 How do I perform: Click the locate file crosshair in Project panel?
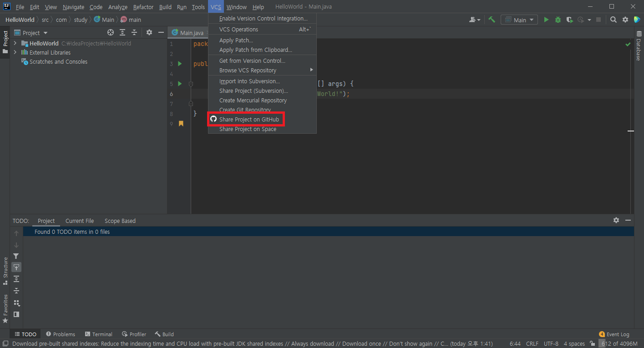111,32
